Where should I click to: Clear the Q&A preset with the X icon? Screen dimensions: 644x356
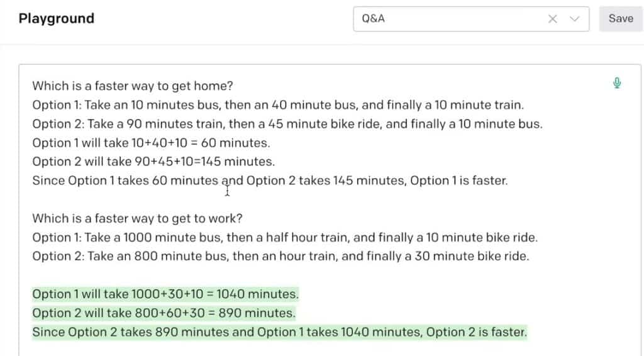point(552,19)
